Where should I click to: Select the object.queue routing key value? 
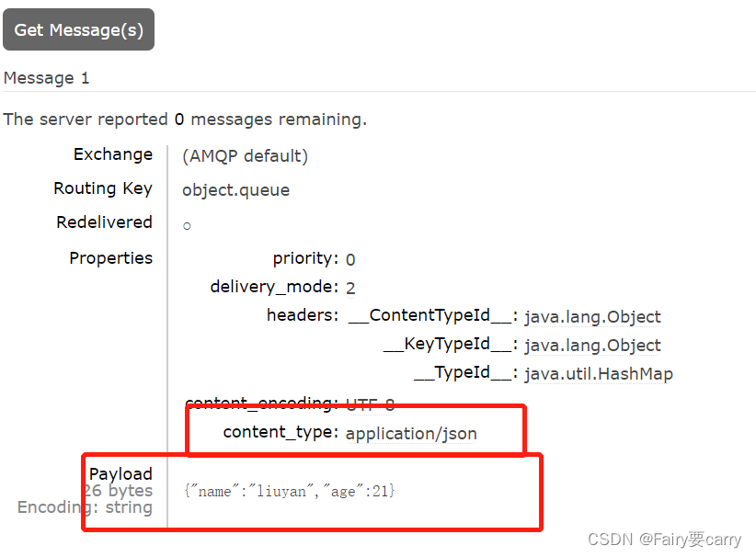(x=236, y=189)
